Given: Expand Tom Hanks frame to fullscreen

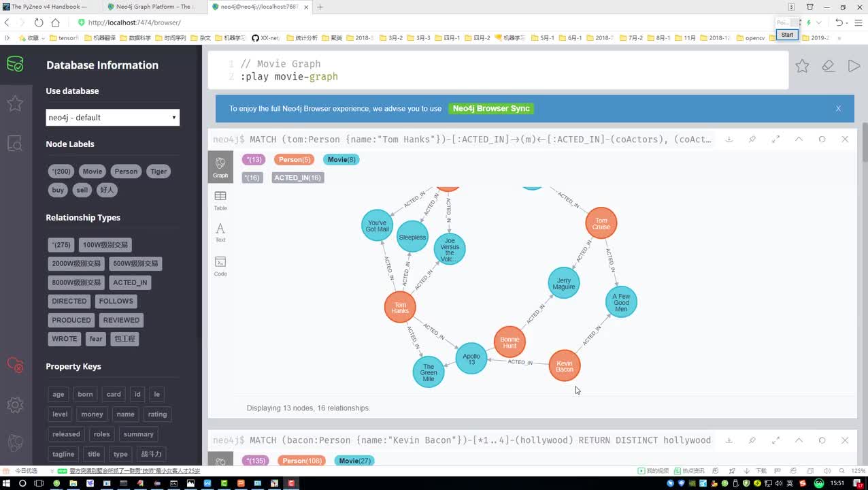Looking at the screenshot, I should click(x=775, y=139).
